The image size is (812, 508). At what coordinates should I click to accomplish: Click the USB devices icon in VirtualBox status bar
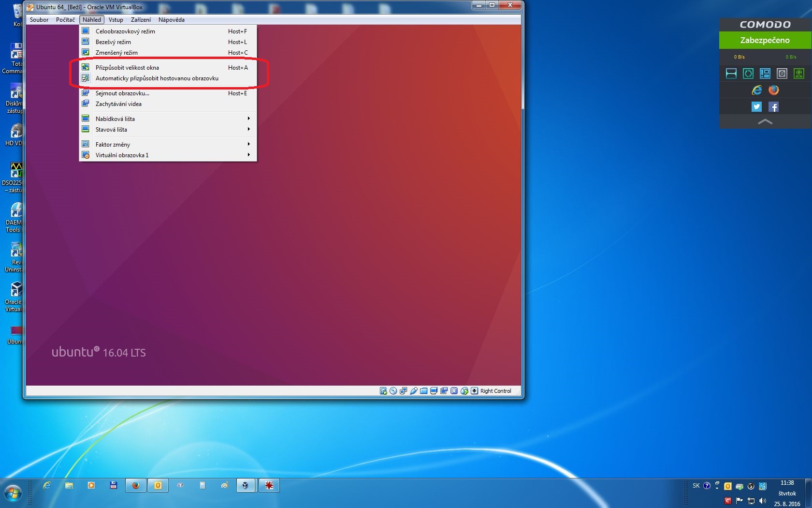(x=414, y=391)
